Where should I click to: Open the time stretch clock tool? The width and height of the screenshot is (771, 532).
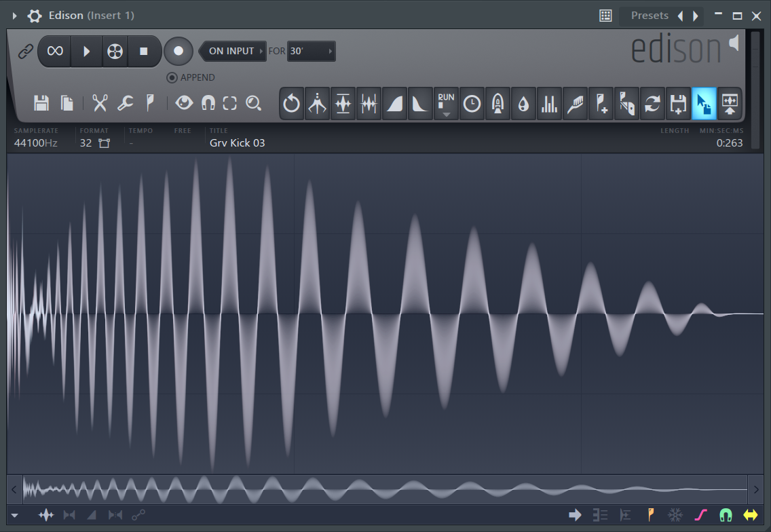[472, 104]
